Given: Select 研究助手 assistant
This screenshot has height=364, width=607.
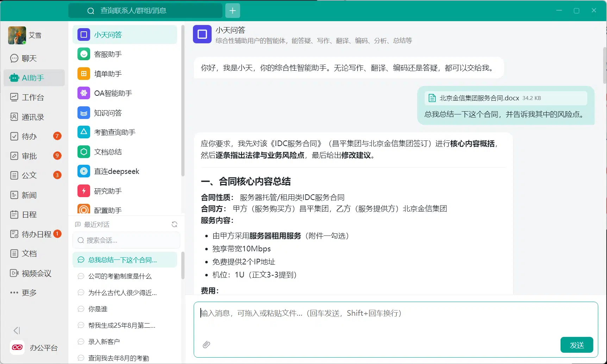Looking at the screenshot, I should (125, 191).
